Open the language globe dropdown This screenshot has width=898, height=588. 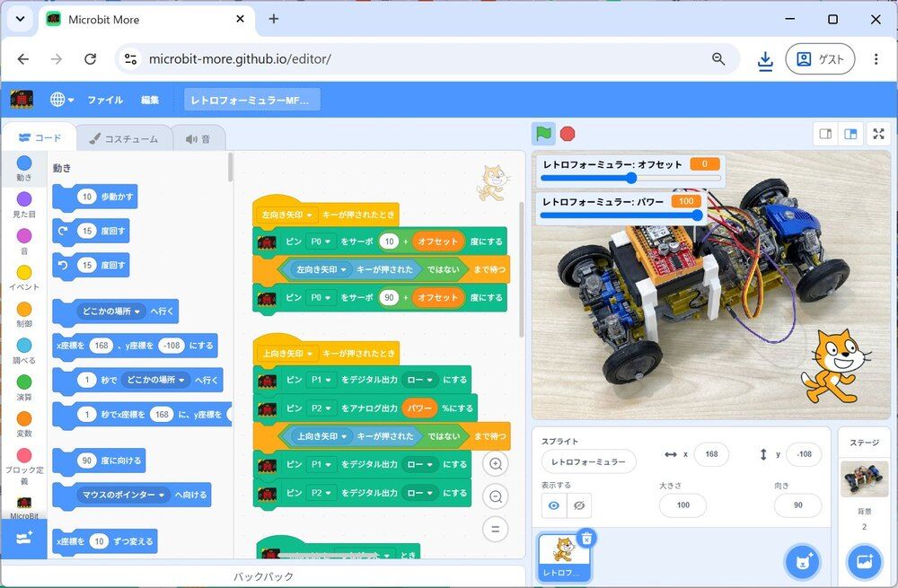[x=61, y=100]
